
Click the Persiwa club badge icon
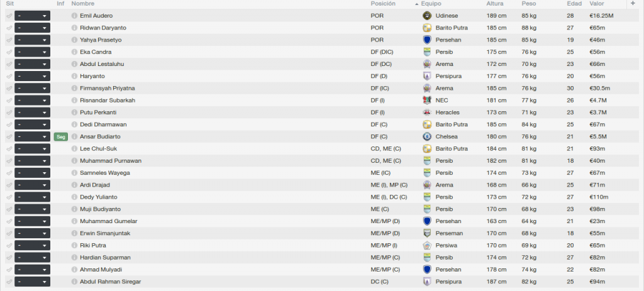click(x=427, y=246)
